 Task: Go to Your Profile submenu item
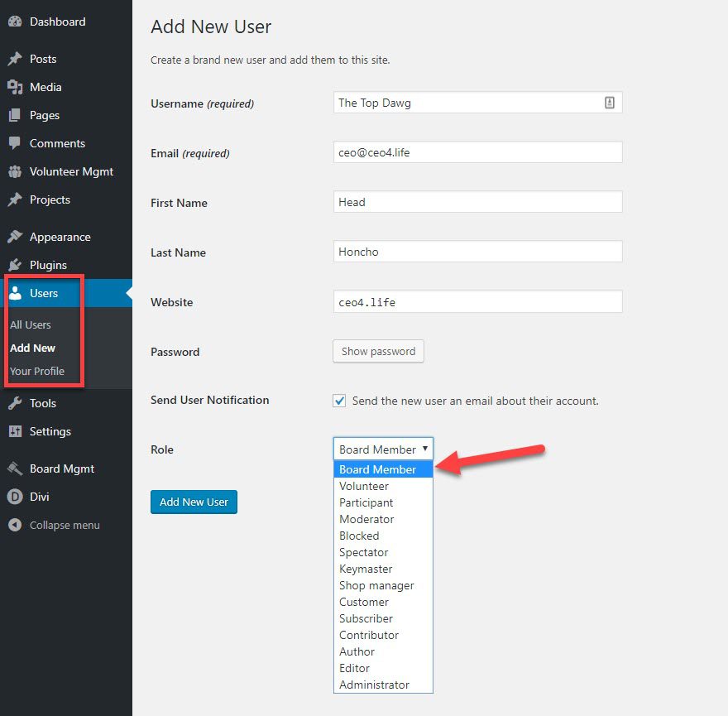coord(37,371)
